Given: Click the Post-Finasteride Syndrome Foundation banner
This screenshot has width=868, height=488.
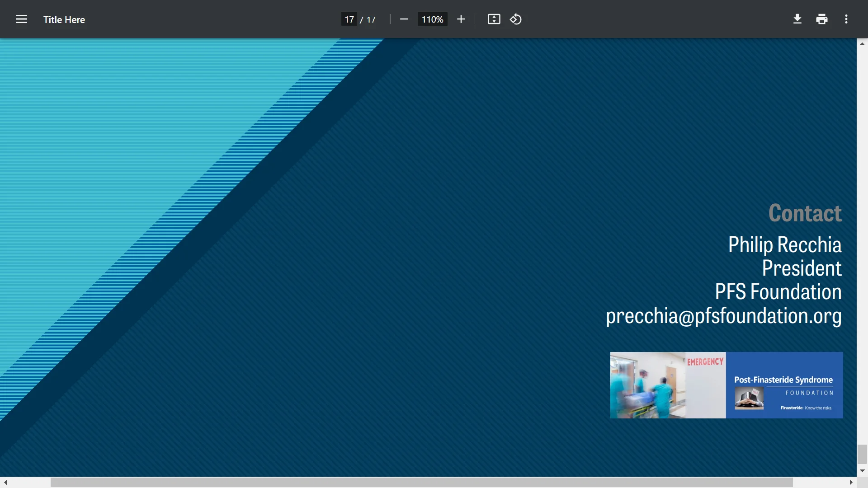Looking at the screenshot, I should point(726,385).
